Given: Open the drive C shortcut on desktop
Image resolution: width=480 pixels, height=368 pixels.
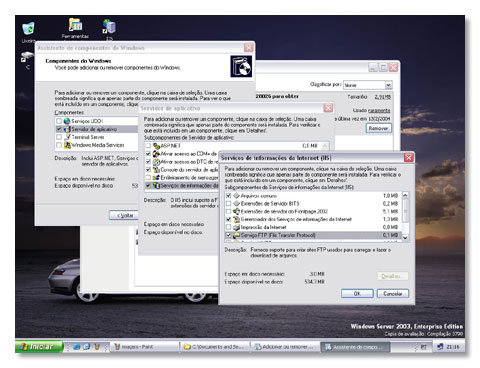Looking at the screenshot, I should click(x=27, y=57).
